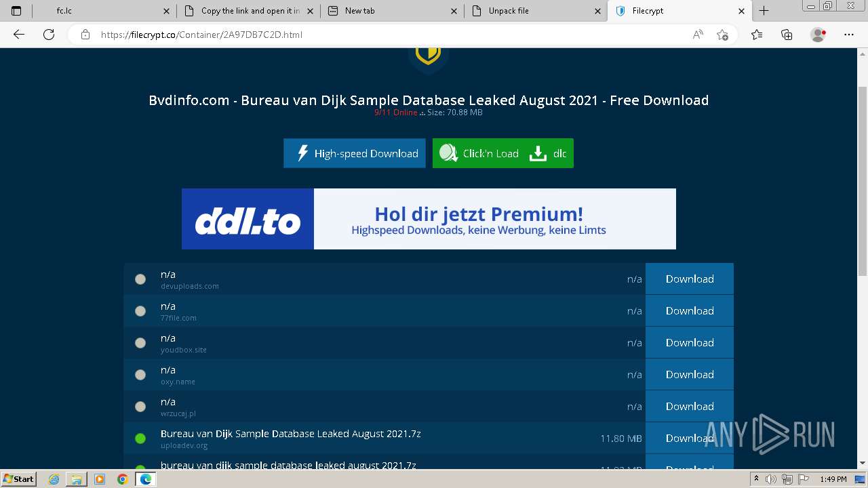Click the Click'n Load button
Image resolution: width=868 pixels, height=488 pixels.
point(479,153)
